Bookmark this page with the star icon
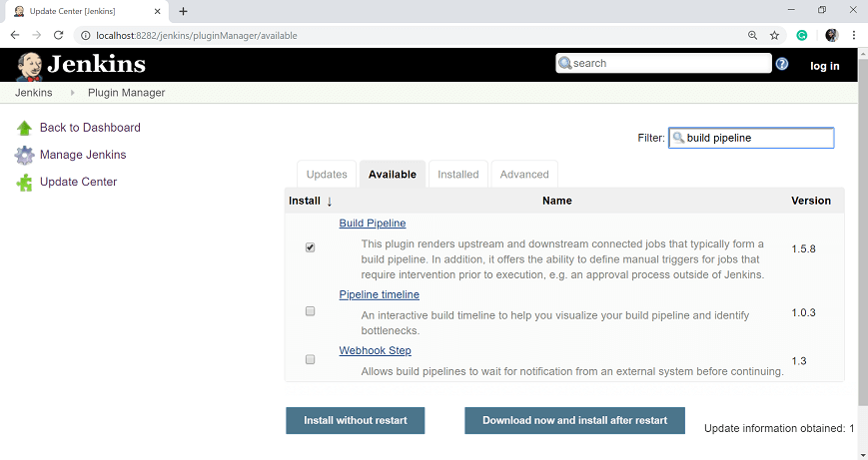The height and width of the screenshot is (460, 868). point(774,35)
